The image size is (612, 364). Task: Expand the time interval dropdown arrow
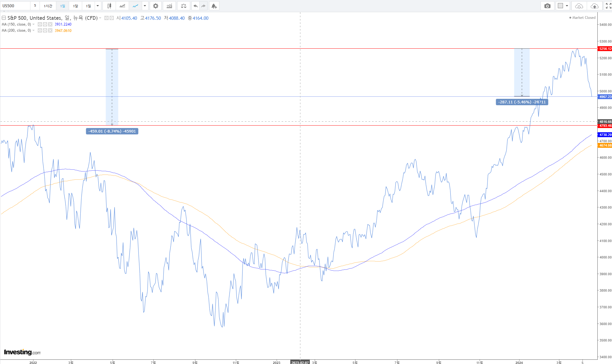tap(98, 6)
